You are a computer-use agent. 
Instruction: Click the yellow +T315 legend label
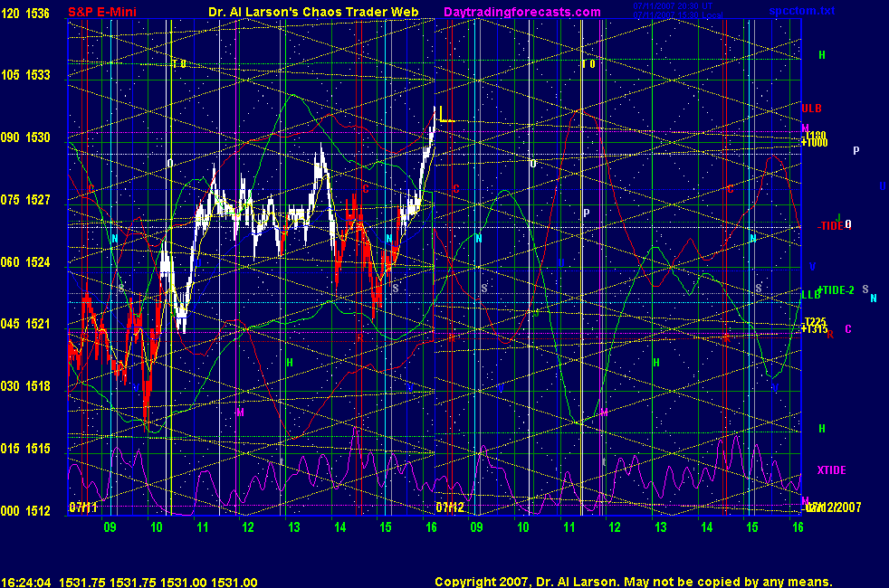(x=814, y=329)
